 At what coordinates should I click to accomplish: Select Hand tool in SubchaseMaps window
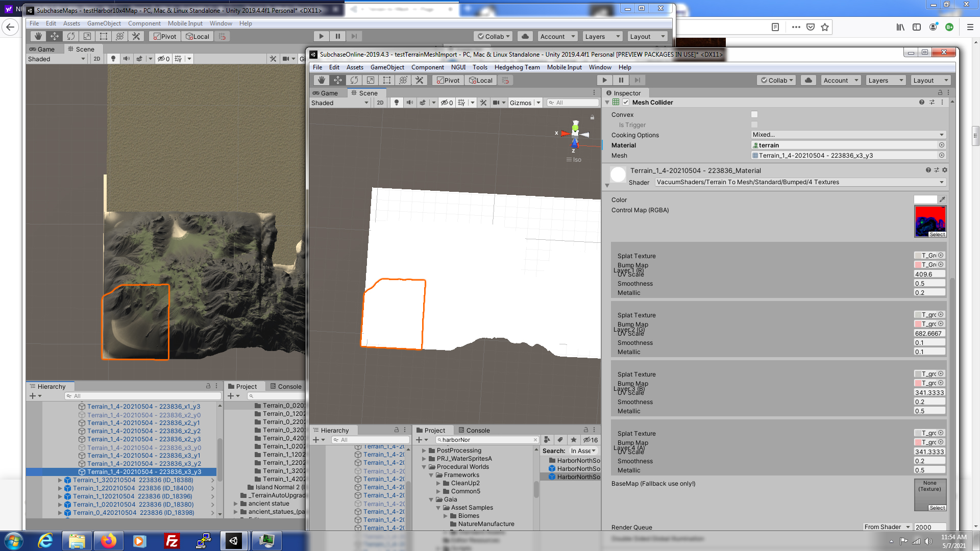pos(38,36)
